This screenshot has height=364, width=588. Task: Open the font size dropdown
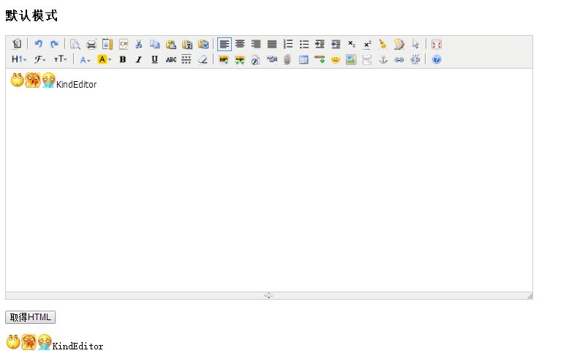[x=60, y=59]
